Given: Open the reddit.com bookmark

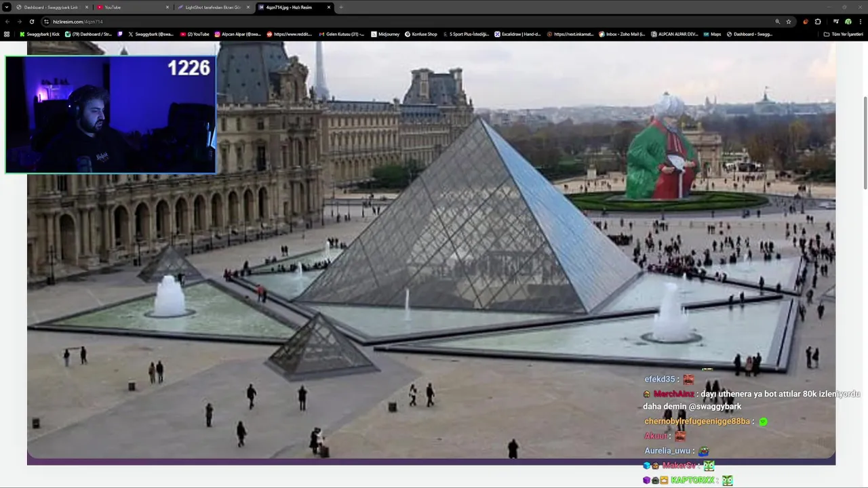Looking at the screenshot, I should [x=290, y=34].
